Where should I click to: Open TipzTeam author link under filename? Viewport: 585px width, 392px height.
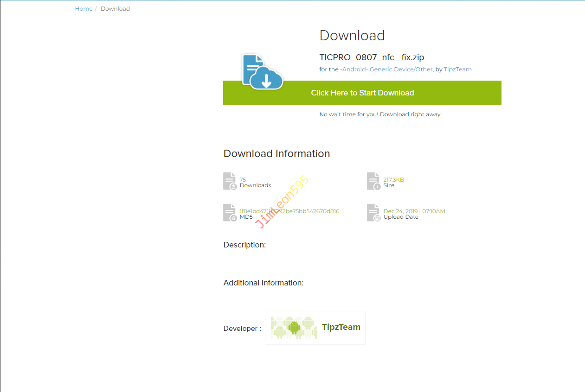(x=457, y=70)
